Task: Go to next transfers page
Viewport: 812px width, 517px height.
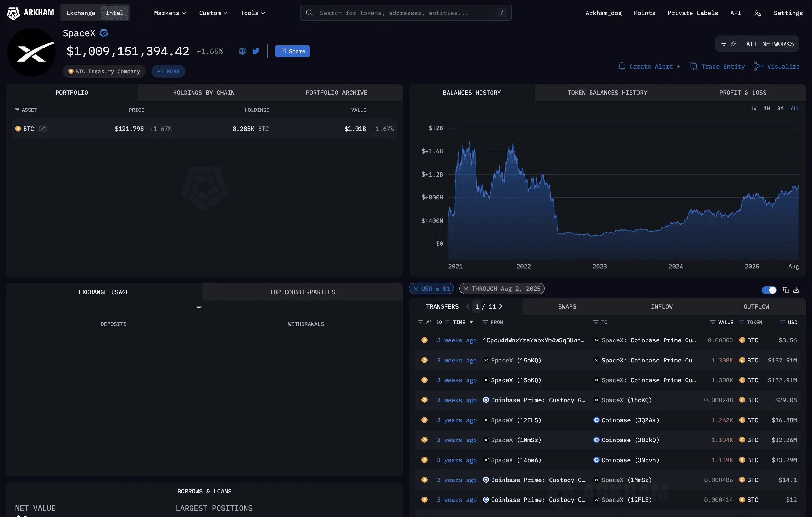Action: point(501,306)
